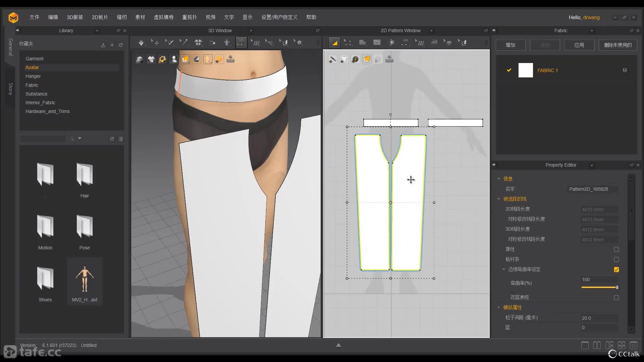Enable the 粘衬条 bonding checkbox
The height and width of the screenshot is (362, 644).
coord(616,259)
